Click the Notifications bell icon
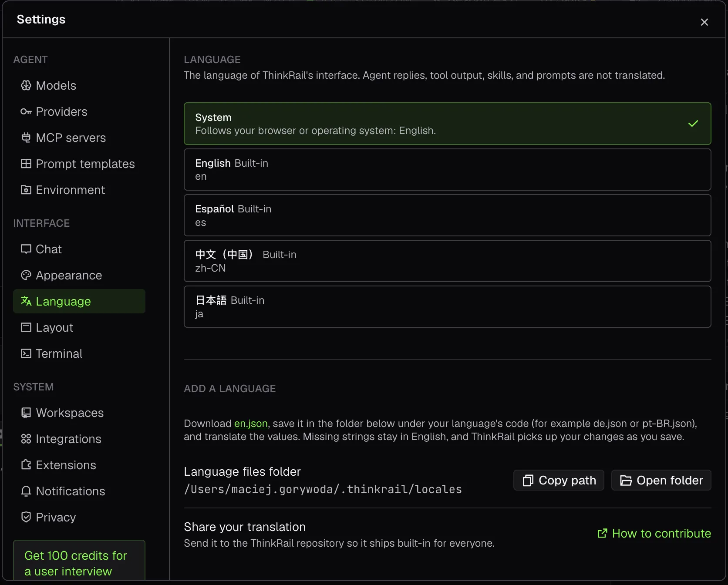The image size is (728, 585). point(26,491)
